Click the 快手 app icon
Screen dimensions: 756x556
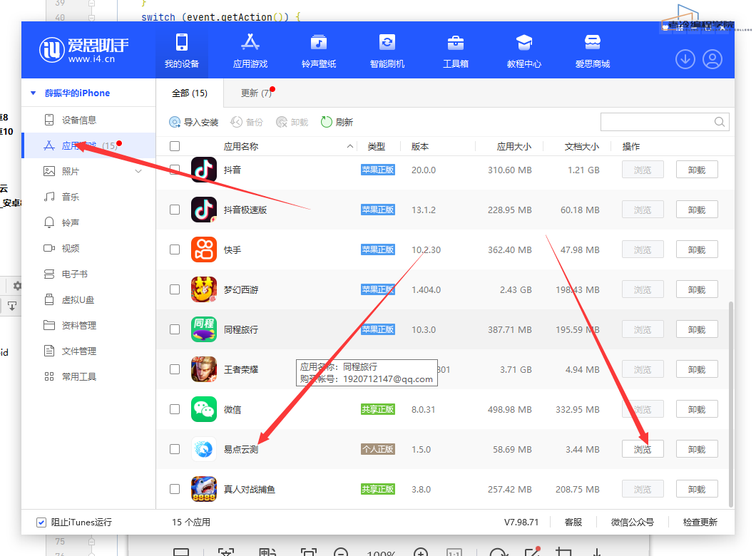(x=204, y=249)
